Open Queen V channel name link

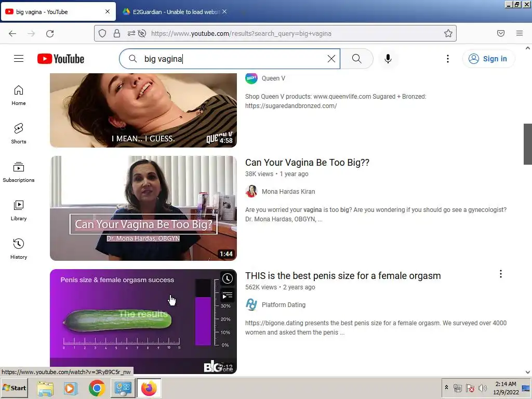tap(273, 78)
